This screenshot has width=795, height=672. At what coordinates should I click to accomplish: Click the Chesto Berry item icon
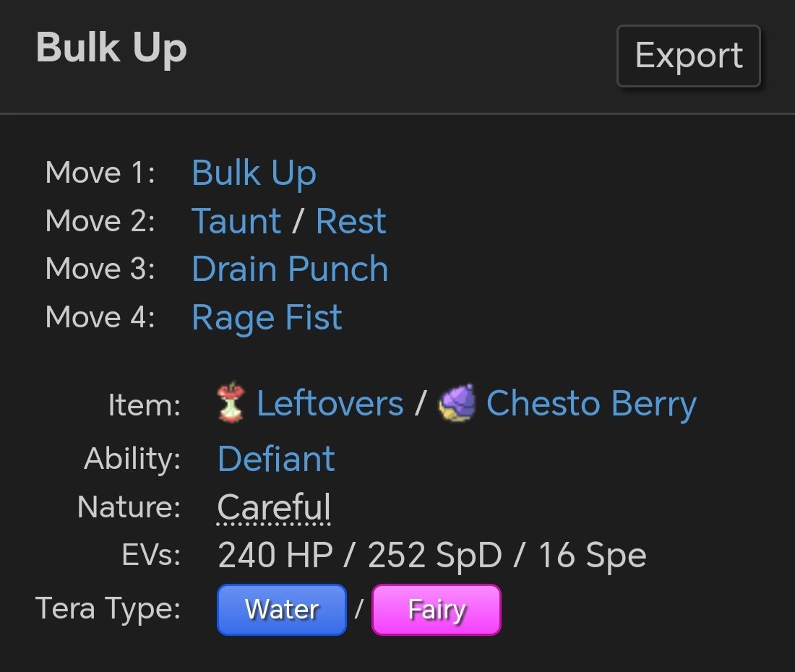pos(457,403)
